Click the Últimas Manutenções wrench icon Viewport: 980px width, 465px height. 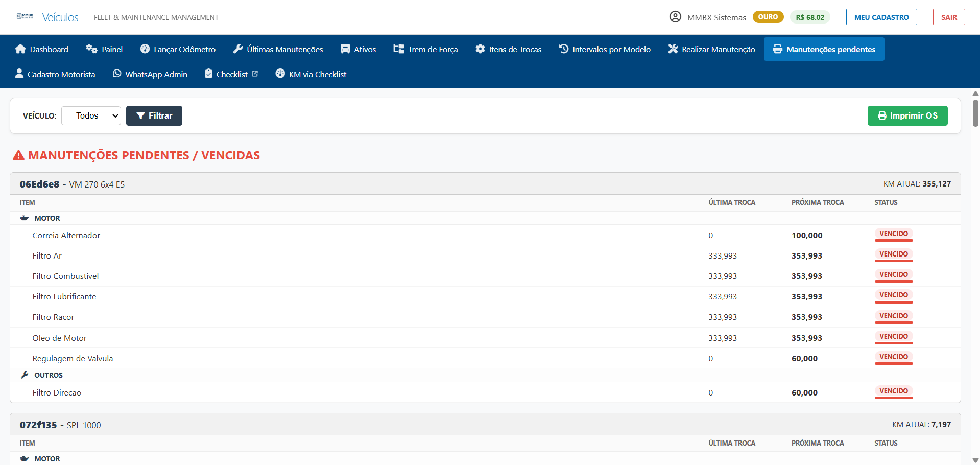pyautogui.click(x=238, y=49)
